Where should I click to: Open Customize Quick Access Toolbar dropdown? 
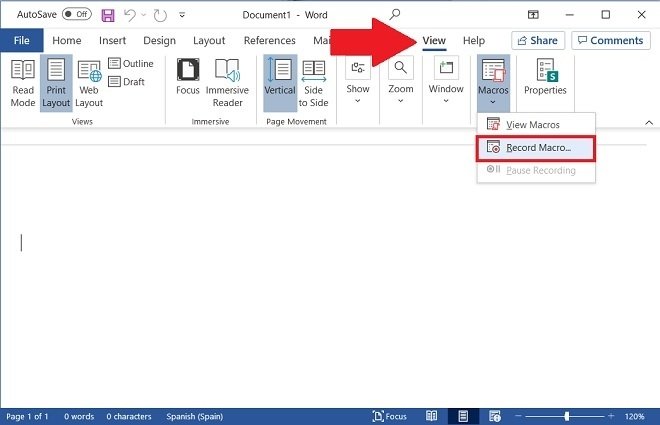point(182,15)
